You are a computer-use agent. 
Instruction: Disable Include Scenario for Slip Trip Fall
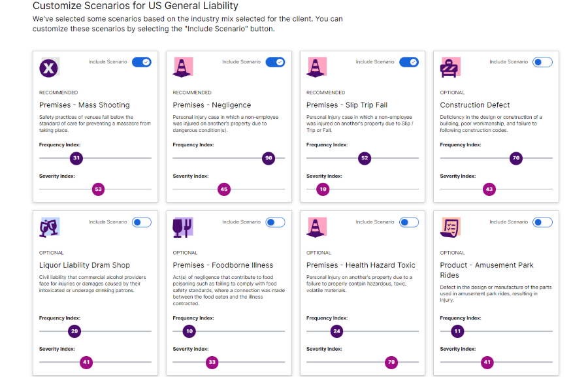(409, 61)
